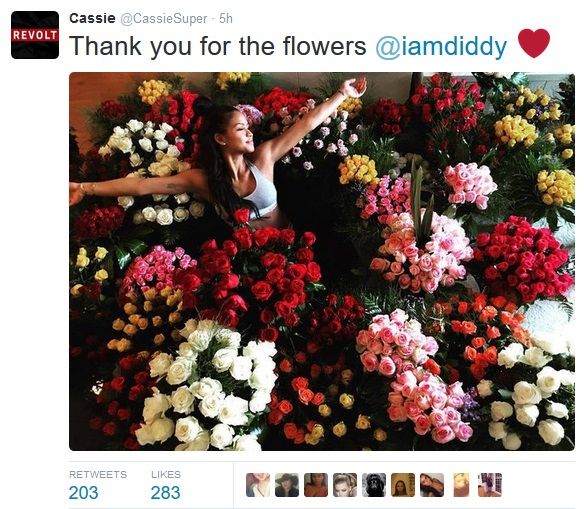The image size is (584, 509).
Task: Click the RETWEETS label
Action: click(x=98, y=474)
